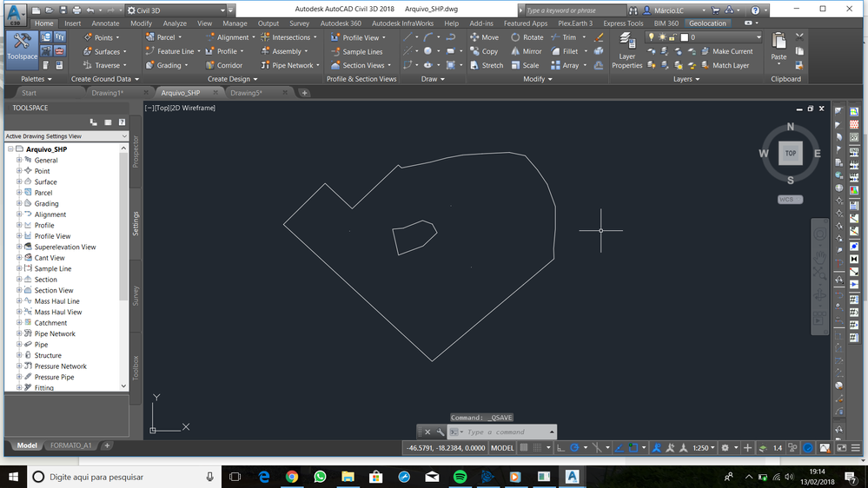Select Mass Haul Line tree item
The height and width of the screenshot is (488, 868).
tap(57, 301)
